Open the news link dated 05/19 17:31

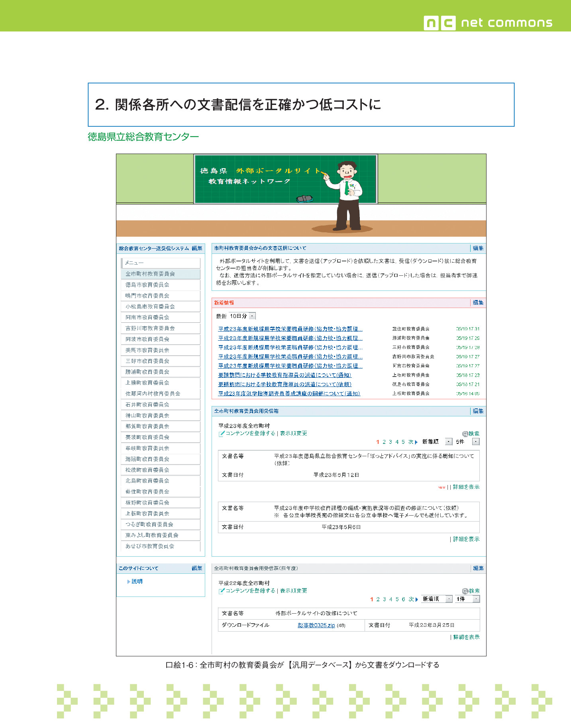290,329
